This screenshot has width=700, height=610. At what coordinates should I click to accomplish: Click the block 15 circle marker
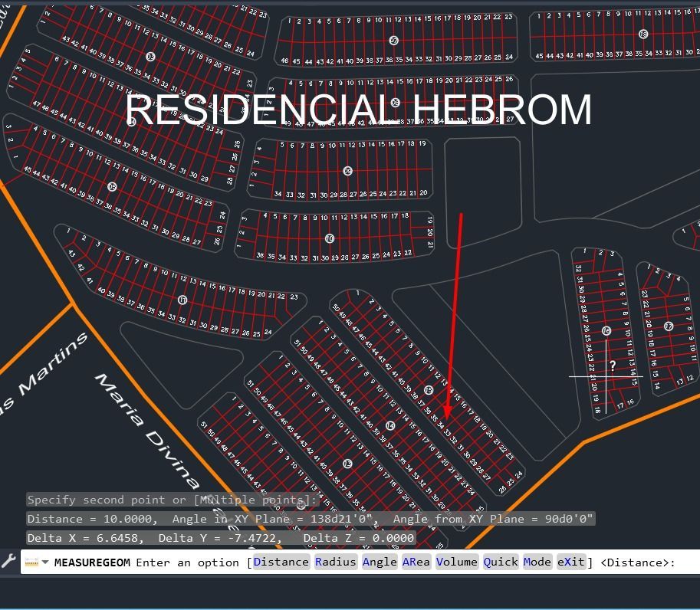coord(429,391)
